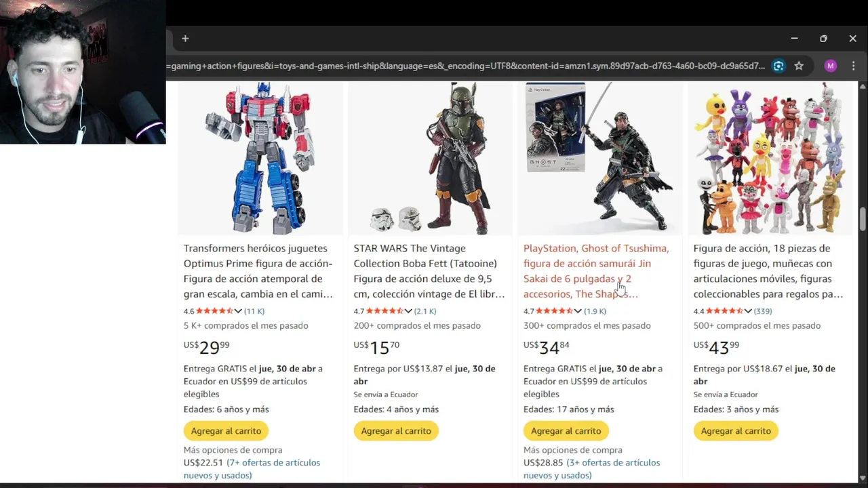868x488 pixels.
Task: Bookmark this page with the star icon
Action: point(799,66)
